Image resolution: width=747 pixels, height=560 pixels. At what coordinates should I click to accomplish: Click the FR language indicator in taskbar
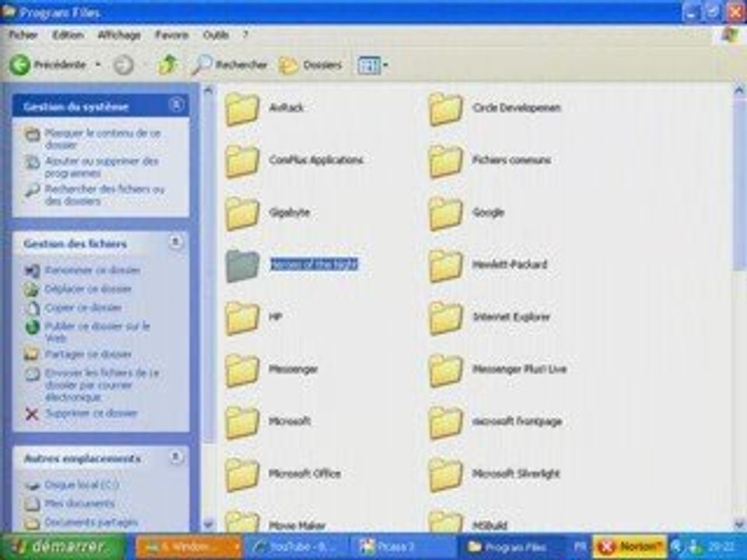click(x=579, y=547)
